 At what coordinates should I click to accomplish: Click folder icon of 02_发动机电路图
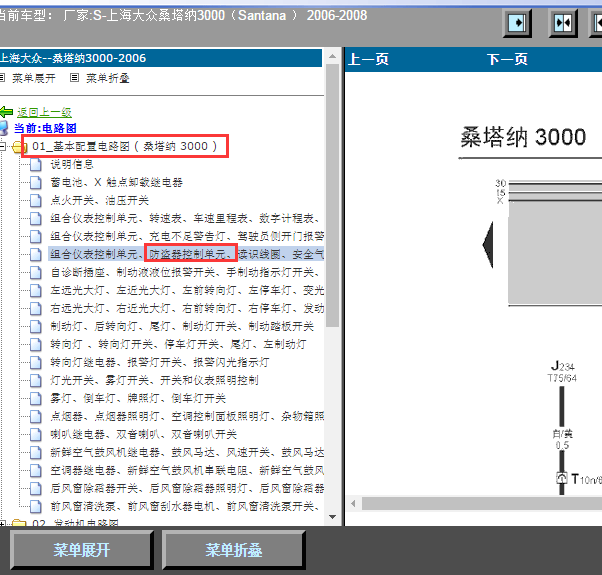[x=19, y=523]
